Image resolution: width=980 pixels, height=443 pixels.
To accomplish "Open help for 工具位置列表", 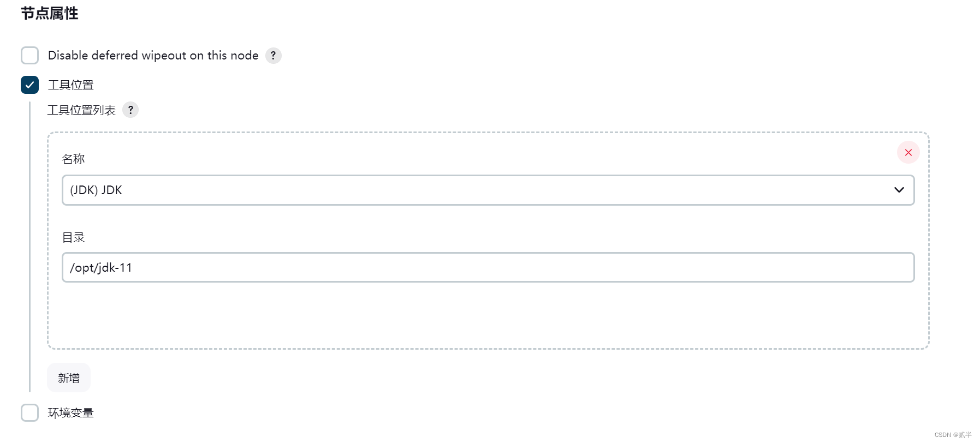I will click(x=130, y=110).
